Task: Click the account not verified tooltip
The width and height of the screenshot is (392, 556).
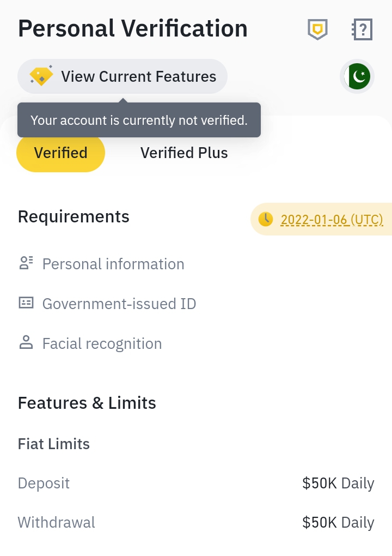Action: 139,120
